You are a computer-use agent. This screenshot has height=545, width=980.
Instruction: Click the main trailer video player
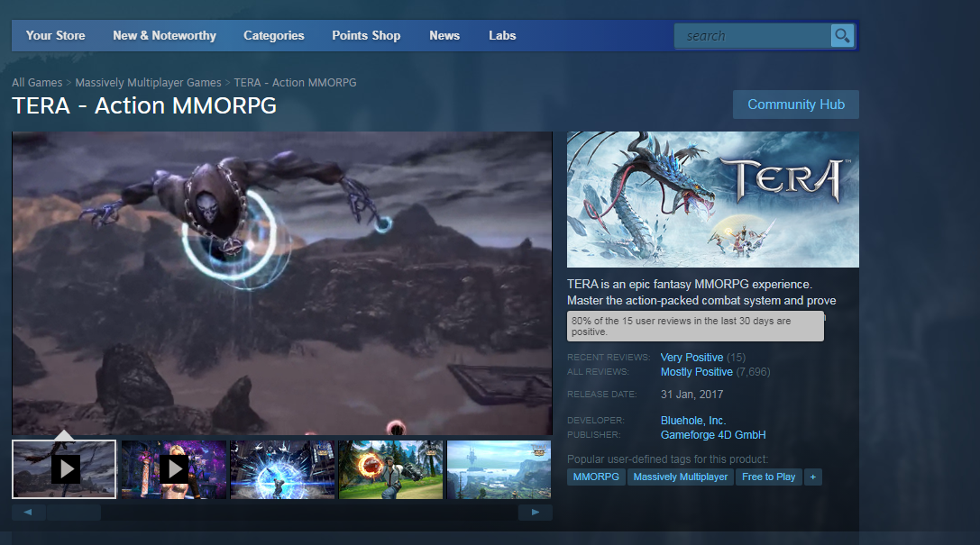(282, 283)
